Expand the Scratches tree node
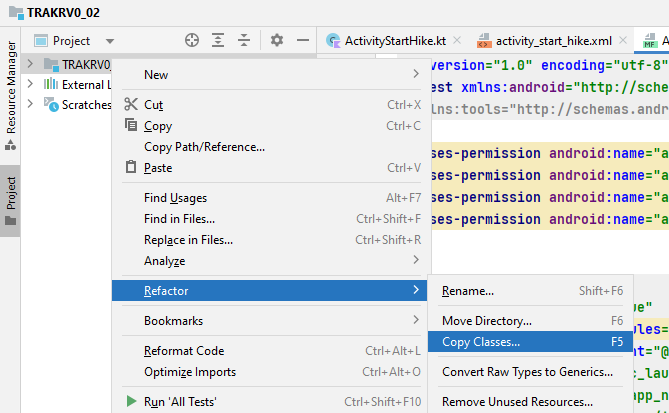The height and width of the screenshot is (413, 669). (x=30, y=105)
